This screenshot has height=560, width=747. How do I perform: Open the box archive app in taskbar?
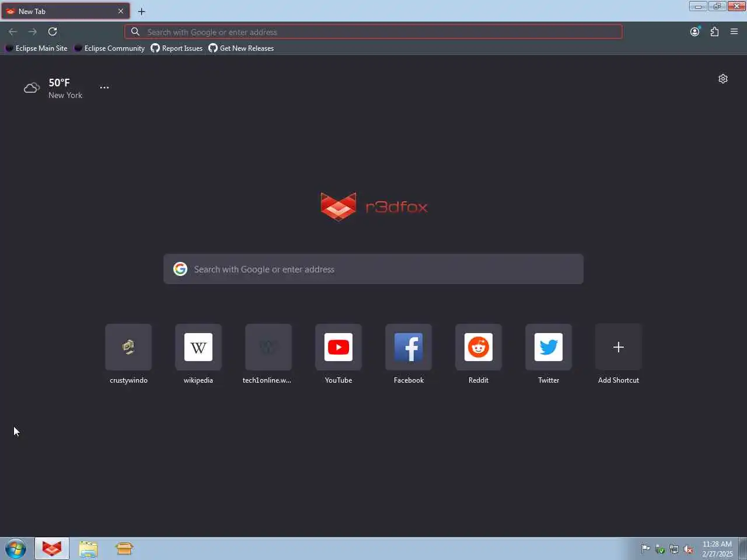pyautogui.click(x=124, y=549)
